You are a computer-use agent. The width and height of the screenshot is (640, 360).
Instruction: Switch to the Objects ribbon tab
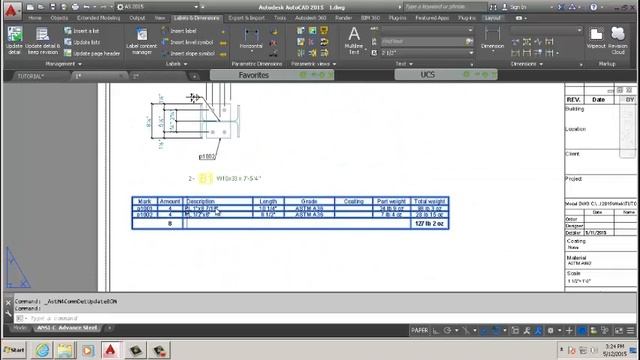(x=59, y=18)
